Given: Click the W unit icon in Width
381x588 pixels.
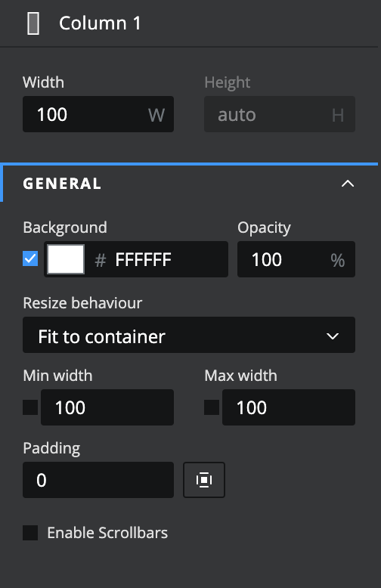Looking at the screenshot, I should pyautogui.click(x=156, y=115).
